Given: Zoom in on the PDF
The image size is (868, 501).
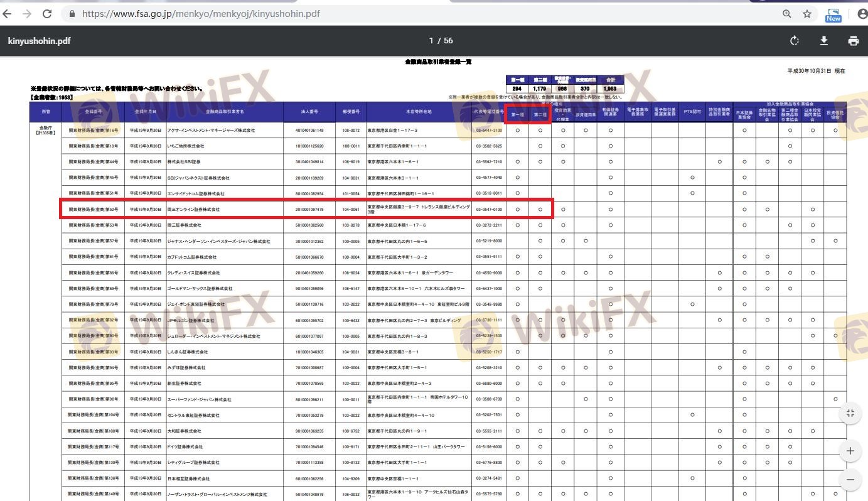Looking at the screenshot, I should click(x=850, y=451).
